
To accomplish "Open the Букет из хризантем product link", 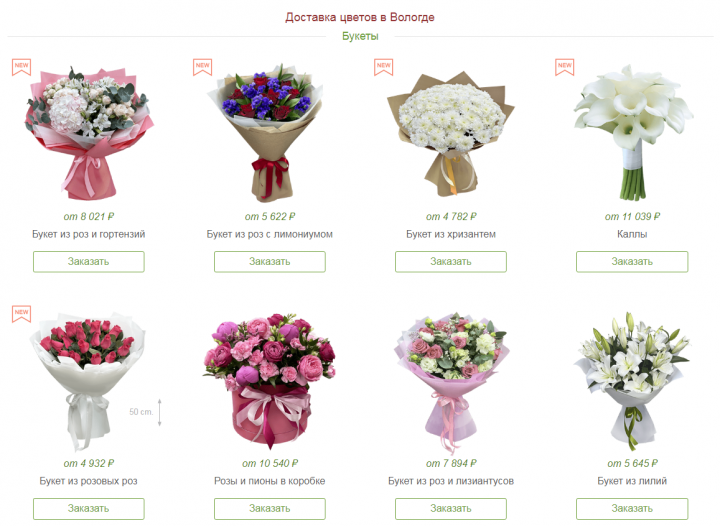I will coord(450,234).
